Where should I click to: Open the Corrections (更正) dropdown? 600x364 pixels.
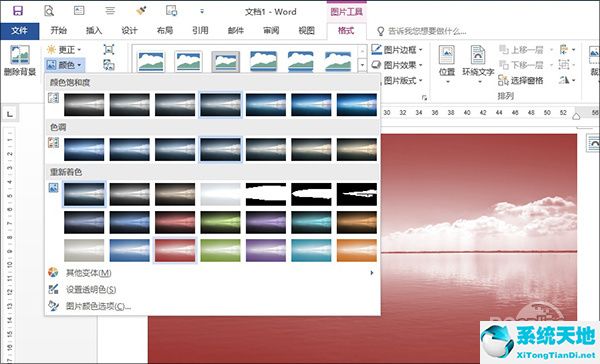click(x=64, y=50)
